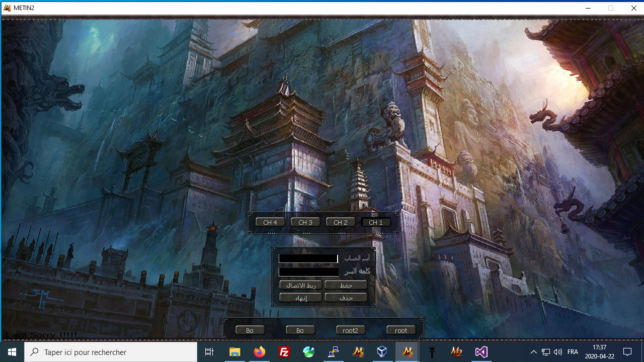Viewport: 644px width, 362px height.
Task: Click the password (كلمة السر) input field
Action: (308, 272)
